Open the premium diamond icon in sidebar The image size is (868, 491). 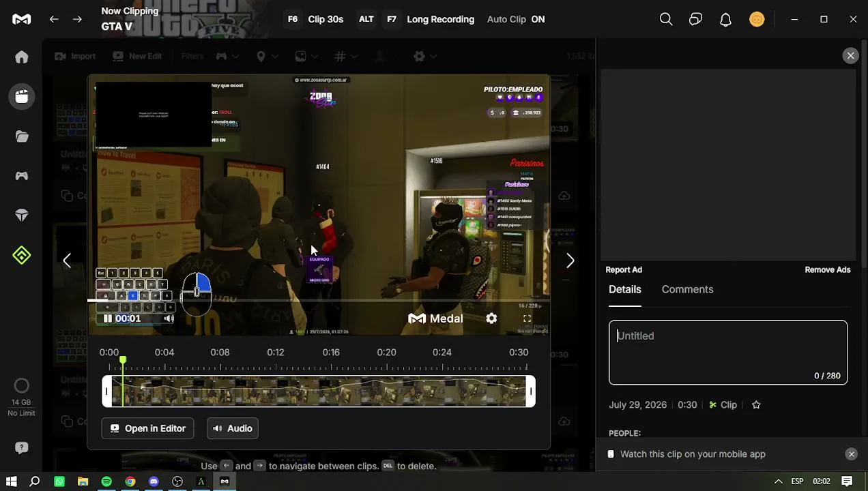point(22,215)
